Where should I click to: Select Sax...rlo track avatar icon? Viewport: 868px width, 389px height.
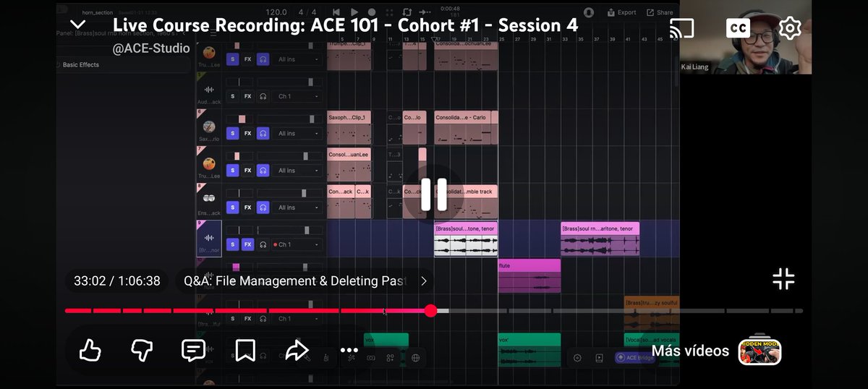pyautogui.click(x=209, y=127)
